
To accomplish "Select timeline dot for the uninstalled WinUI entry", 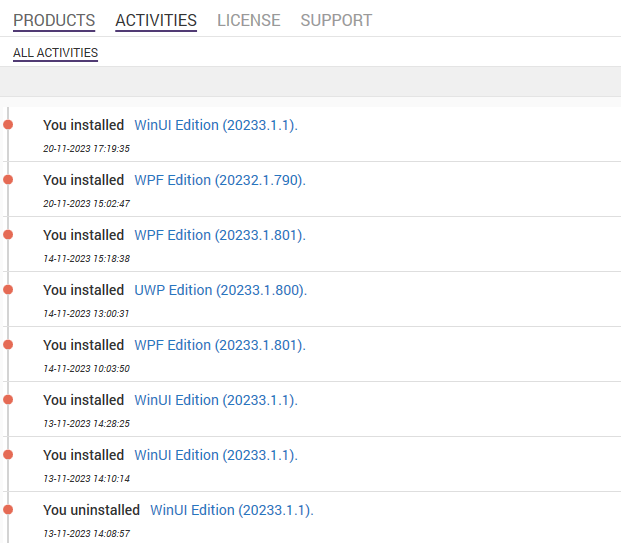I will 8,510.
